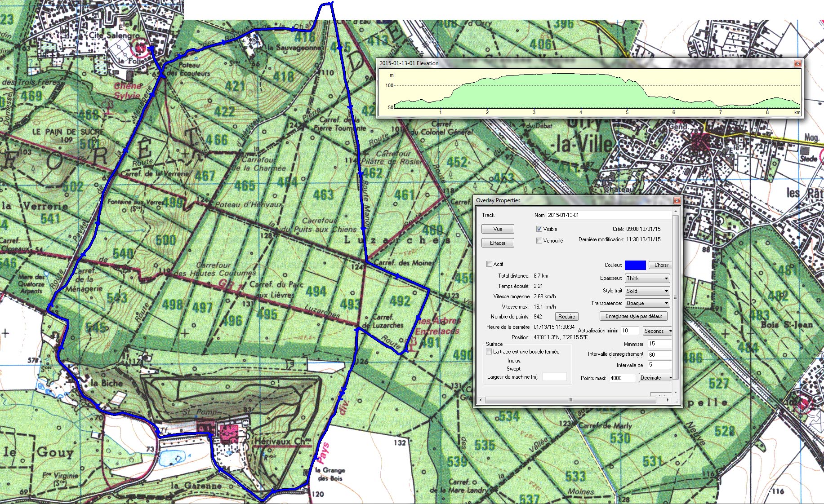824x504 pixels.
Task: Open the Seconds unit dropdown
Action: 657,331
